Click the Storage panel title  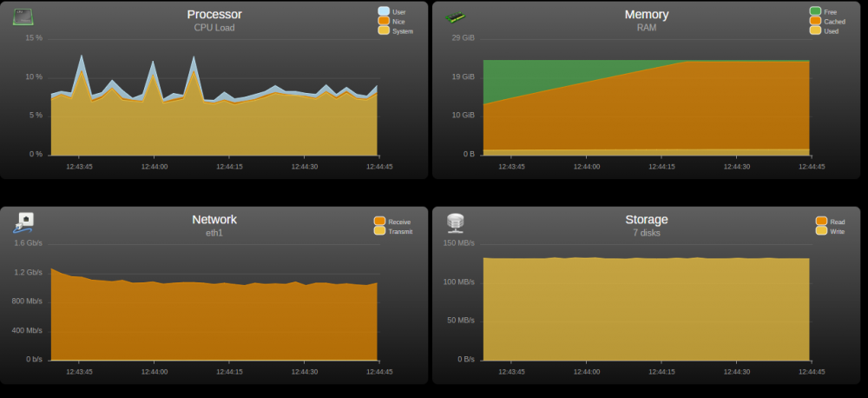pos(646,220)
